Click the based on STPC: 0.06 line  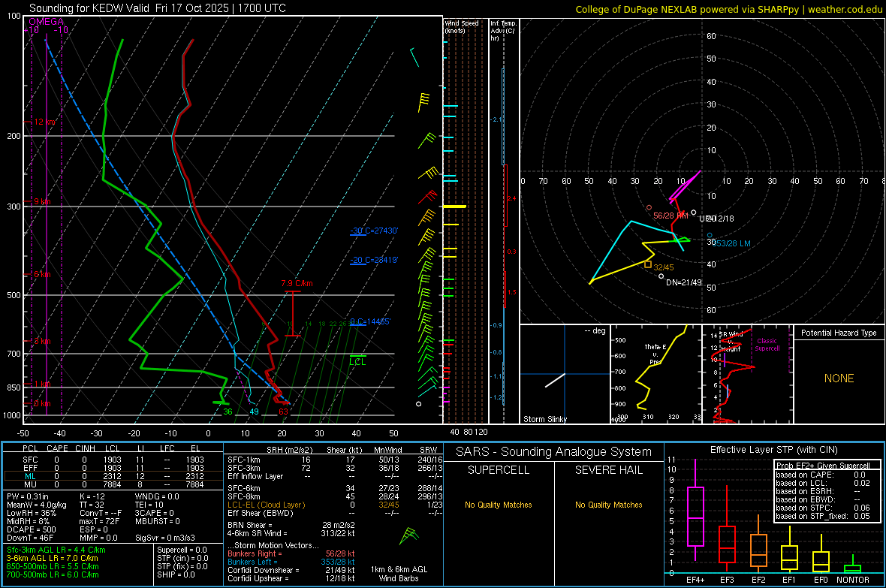coord(823,508)
